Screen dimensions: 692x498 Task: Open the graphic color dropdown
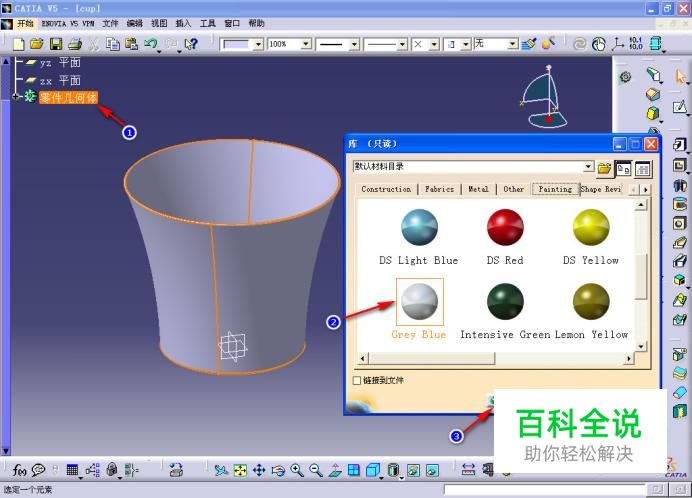pyautogui.click(x=259, y=44)
